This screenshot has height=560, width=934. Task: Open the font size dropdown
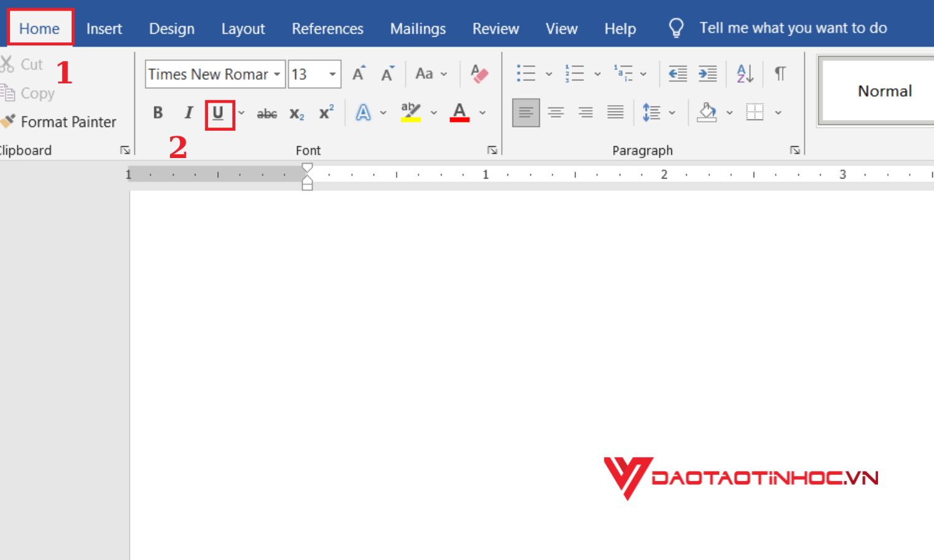[332, 73]
